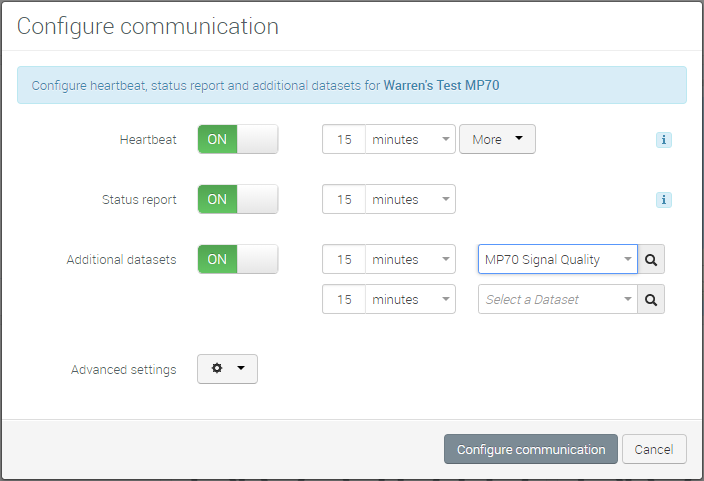
Task: Click search icon beside MP70 Signal Quality
Action: coord(651,259)
